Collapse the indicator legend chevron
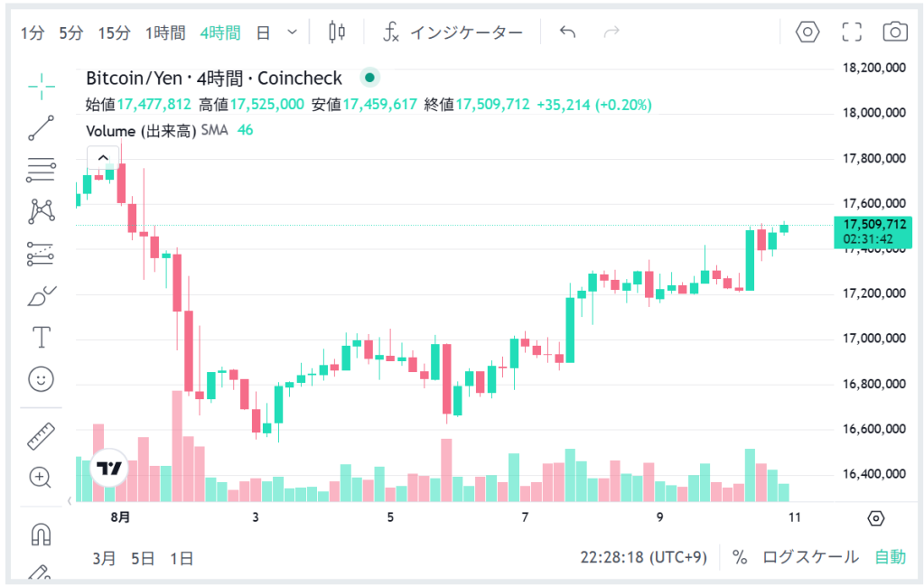924x586 pixels. point(102,157)
